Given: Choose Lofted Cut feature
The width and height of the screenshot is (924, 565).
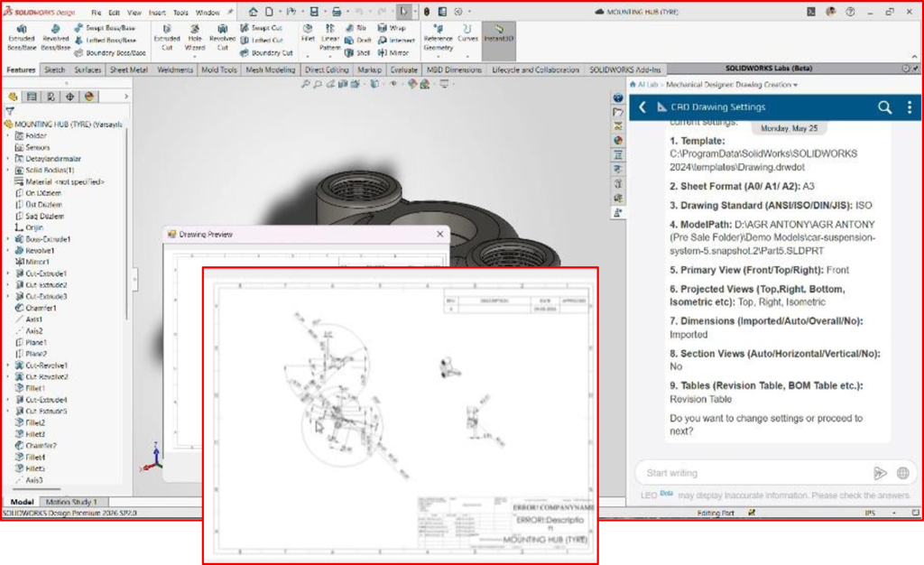Looking at the screenshot, I should (x=262, y=40).
